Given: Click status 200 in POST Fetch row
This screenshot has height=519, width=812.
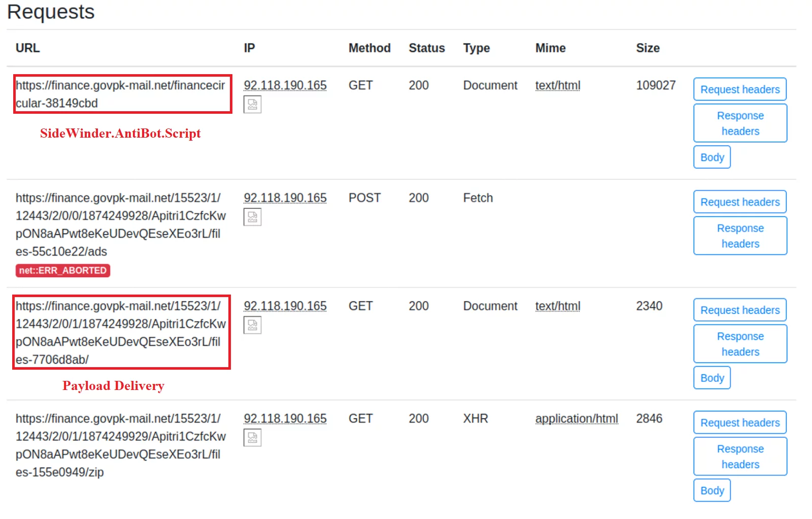Looking at the screenshot, I should [419, 198].
